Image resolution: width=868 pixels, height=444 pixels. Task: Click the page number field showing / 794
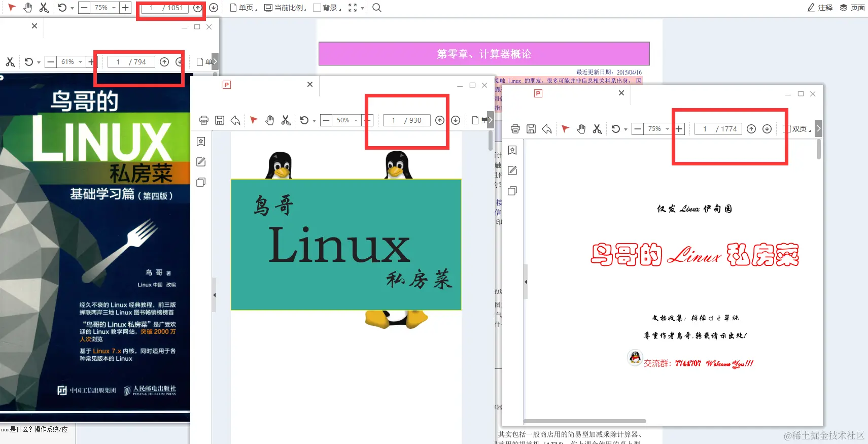coord(131,62)
